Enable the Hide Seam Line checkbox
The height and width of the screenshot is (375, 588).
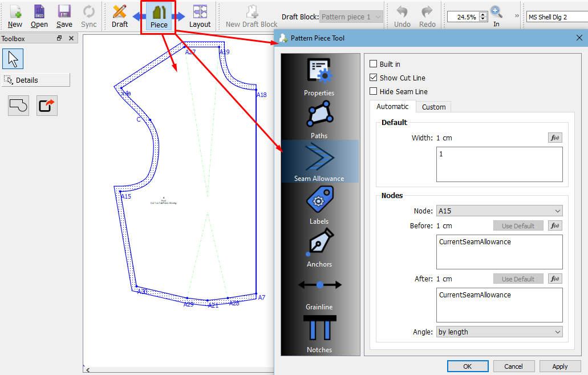(x=374, y=92)
